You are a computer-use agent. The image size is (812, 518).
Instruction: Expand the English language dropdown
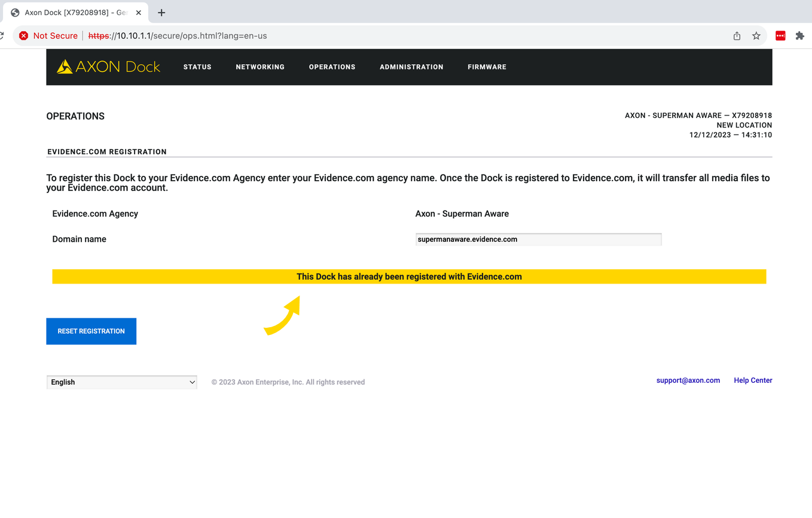tap(122, 382)
